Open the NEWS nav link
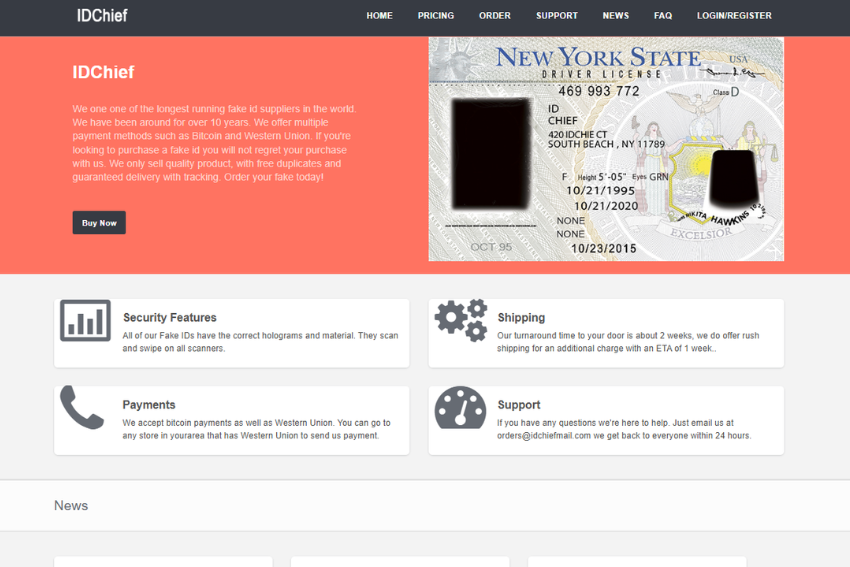This screenshot has width=850, height=567. coord(616,16)
